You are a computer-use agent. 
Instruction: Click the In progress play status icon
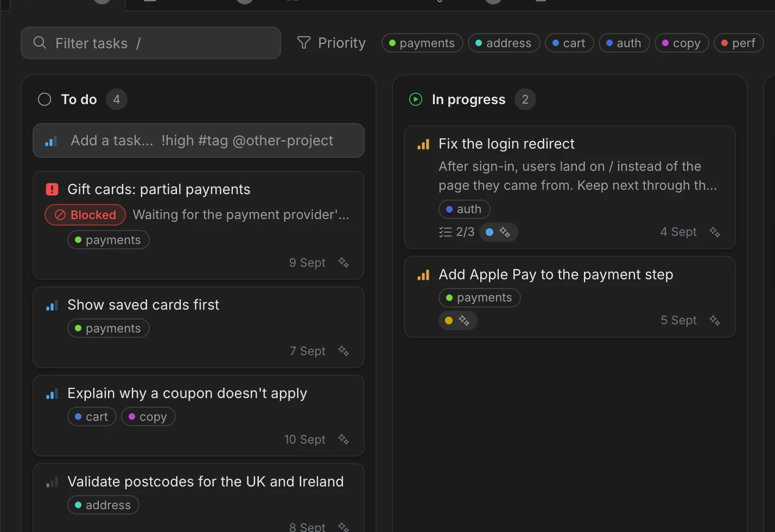416,99
